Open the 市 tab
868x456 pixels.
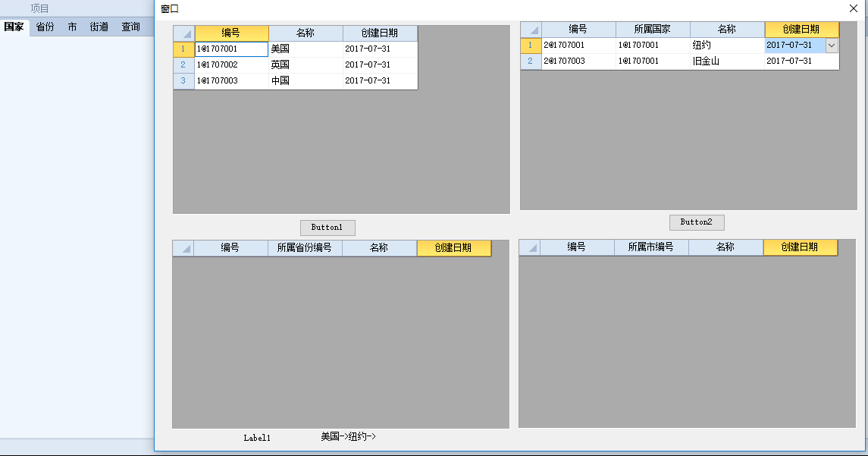72,27
